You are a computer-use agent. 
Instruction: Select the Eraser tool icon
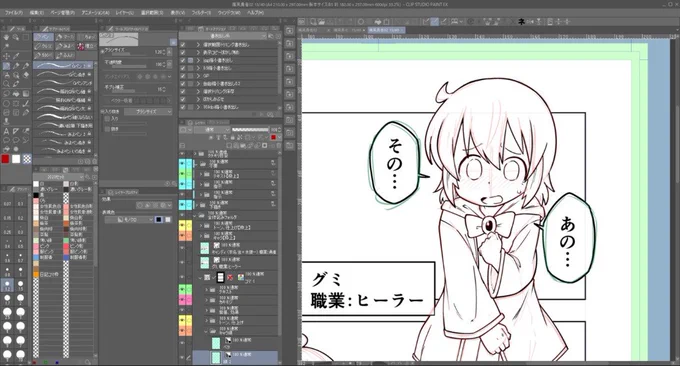coord(26,75)
